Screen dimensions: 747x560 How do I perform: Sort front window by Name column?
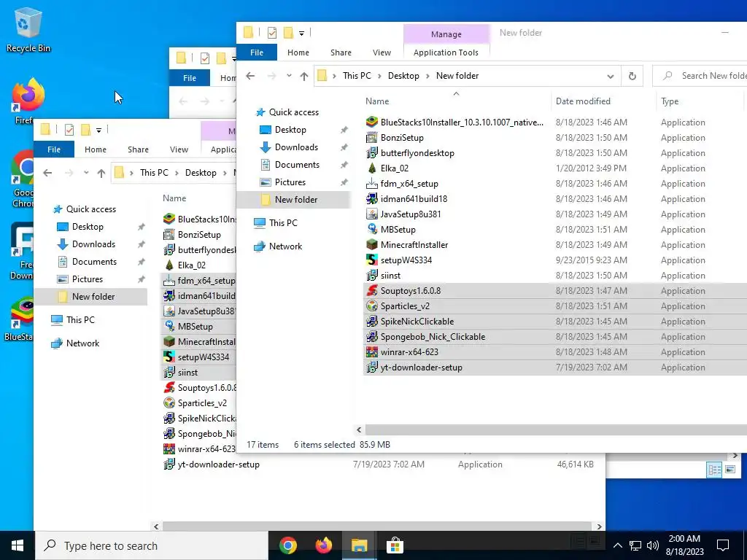point(377,101)
